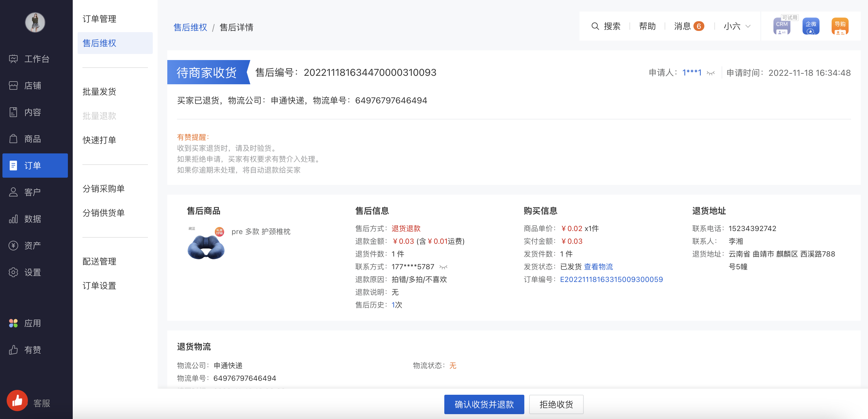Open 内容 content section icon
This screenshot has width=868, height=419.
(13, 112)
